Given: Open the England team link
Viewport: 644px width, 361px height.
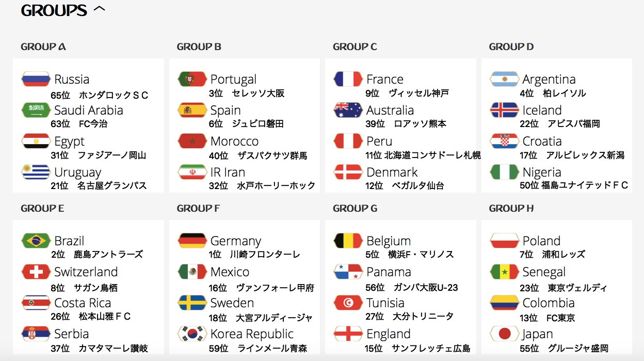Looking at the screenshot, I should coord(389,334).
